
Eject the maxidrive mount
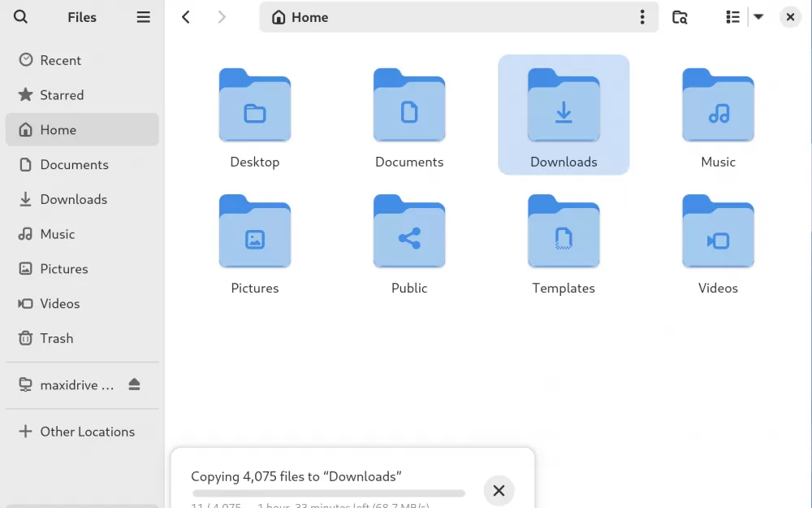[135, 384]
